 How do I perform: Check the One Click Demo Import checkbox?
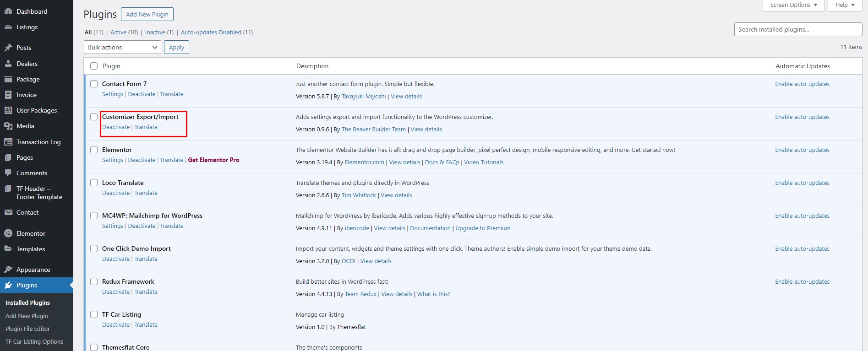pyautogui.click(x=94, y=248)
